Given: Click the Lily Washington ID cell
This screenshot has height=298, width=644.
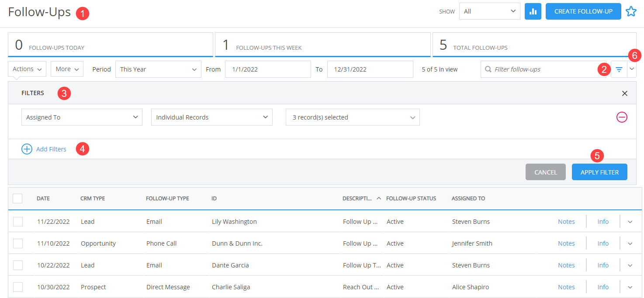Looking at the screenshot, I should (x=234, y=222).
